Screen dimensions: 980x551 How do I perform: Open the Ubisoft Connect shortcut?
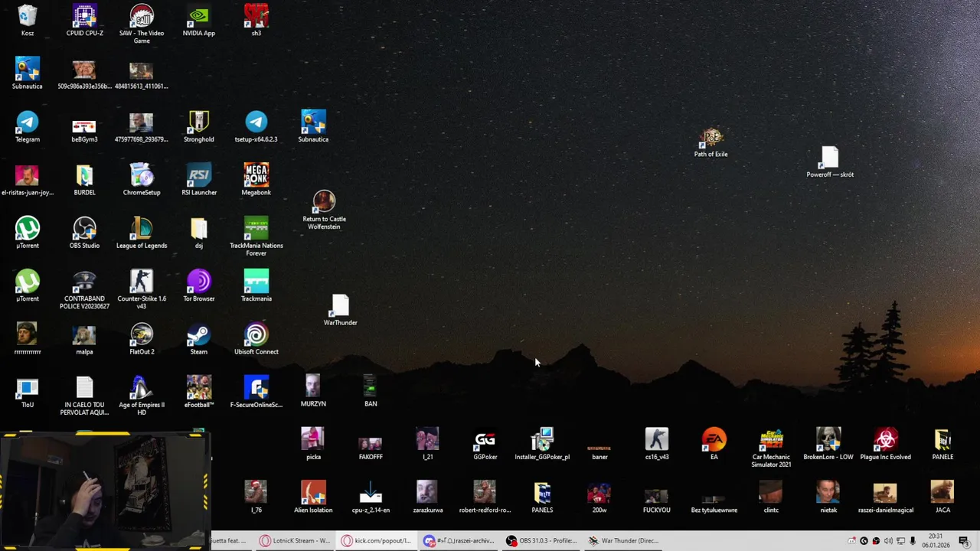coord(256,339)
